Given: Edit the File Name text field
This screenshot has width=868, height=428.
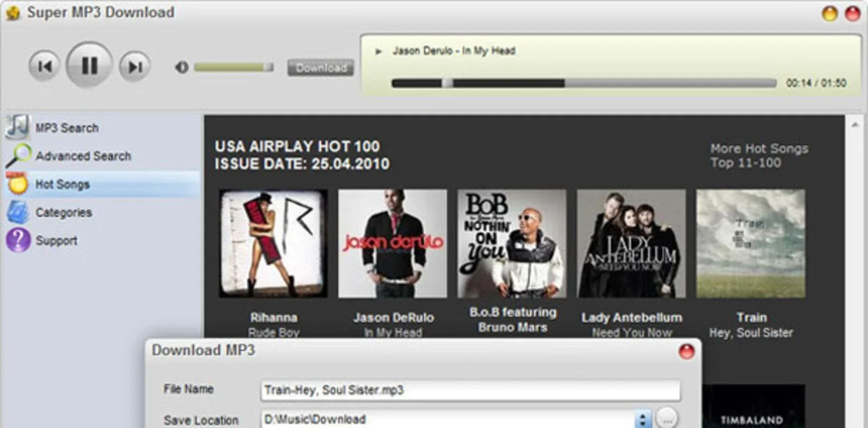Looking at the screenshot, I should (x=471, y=391).
